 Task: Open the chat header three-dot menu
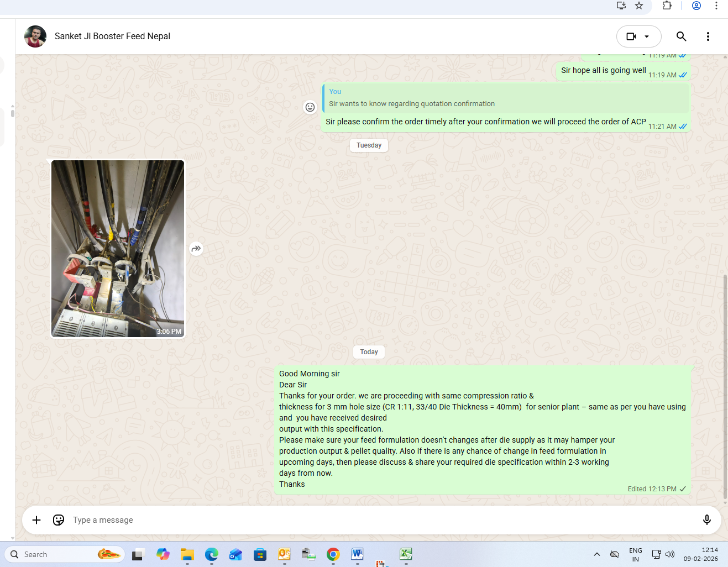708,36
